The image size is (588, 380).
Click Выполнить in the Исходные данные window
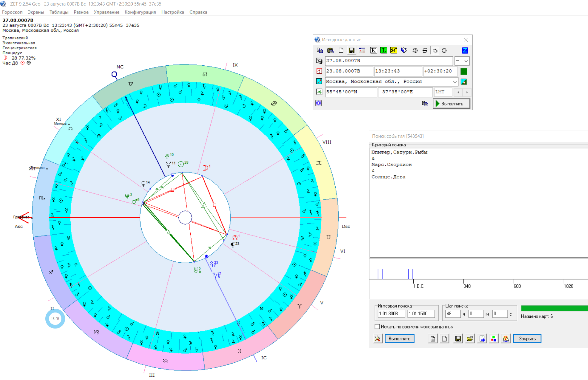click(451, 104)
